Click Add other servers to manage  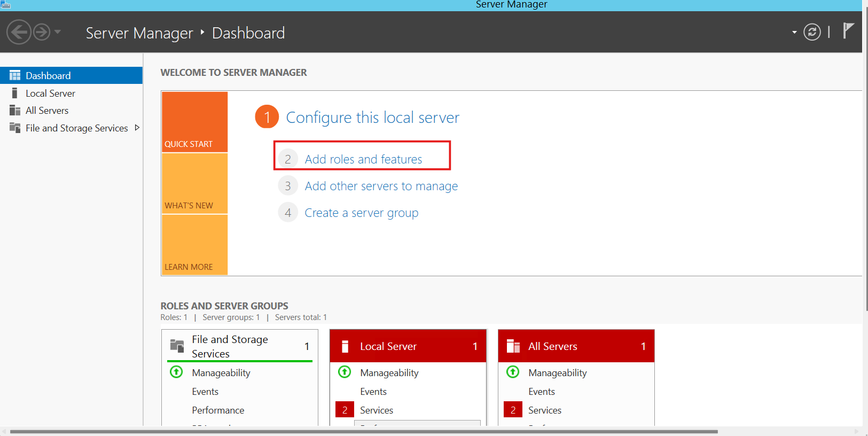pyautogui.click(x=381, y=186)
